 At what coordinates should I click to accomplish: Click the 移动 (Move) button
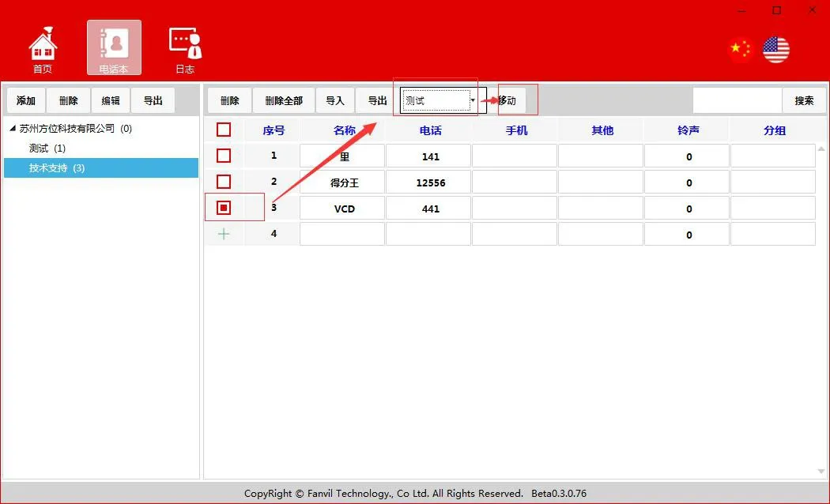click(507, 100)
